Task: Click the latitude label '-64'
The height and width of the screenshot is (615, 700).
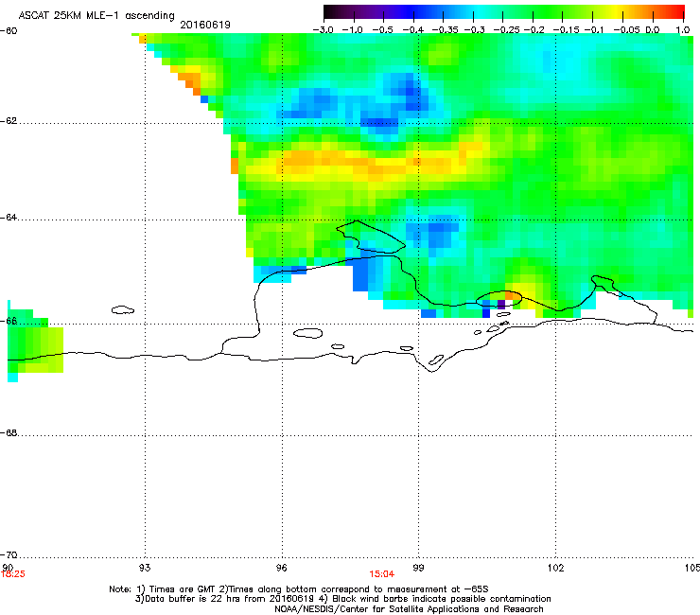Action: [x=9, y=218]
